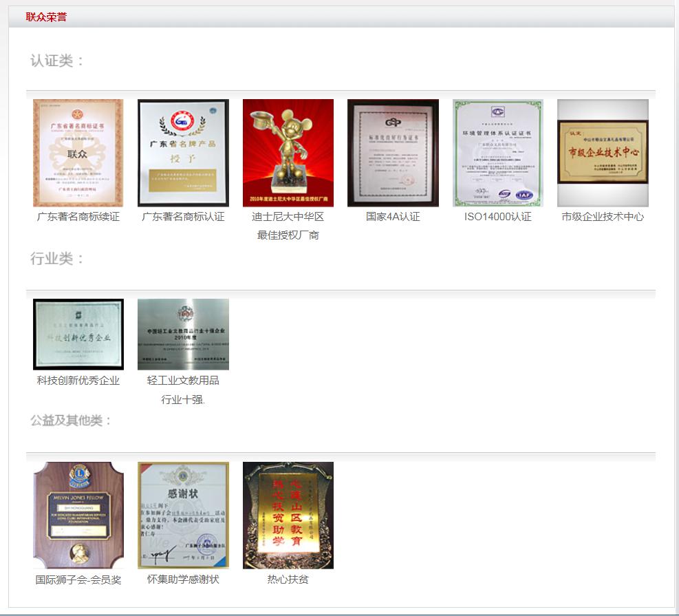
Task: Click the 国际狮子会-会员奖 caption link
Action: (78, 580)
